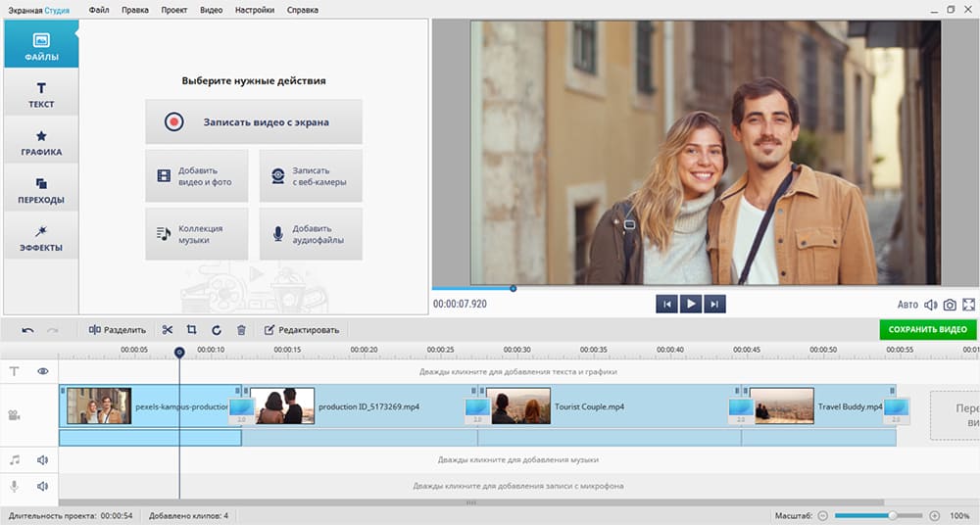This screenshot has width=980, height=525.
Task: Open the Файл menu
Action: 98,9
